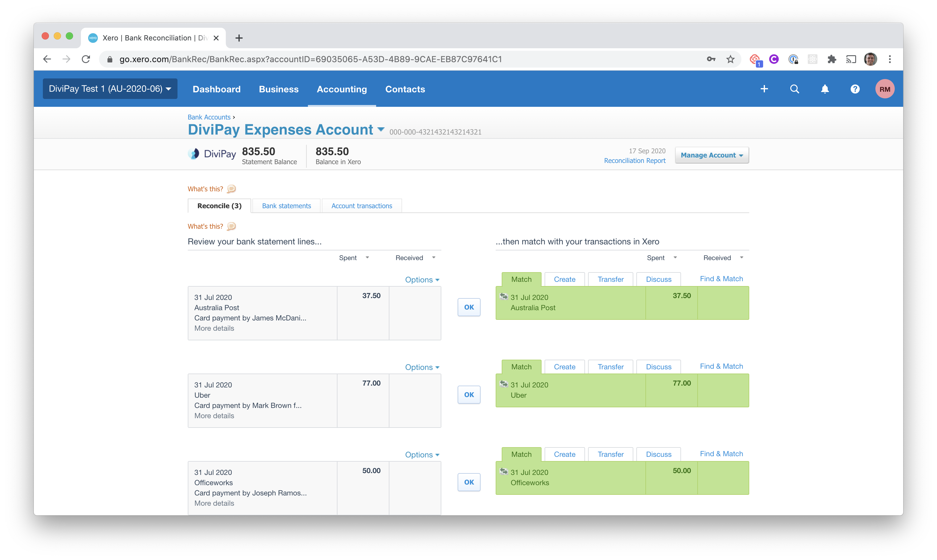Screen dimensions: 937x560
Task: Open Xero search magnifier icon
Action: tap(794, 89)
